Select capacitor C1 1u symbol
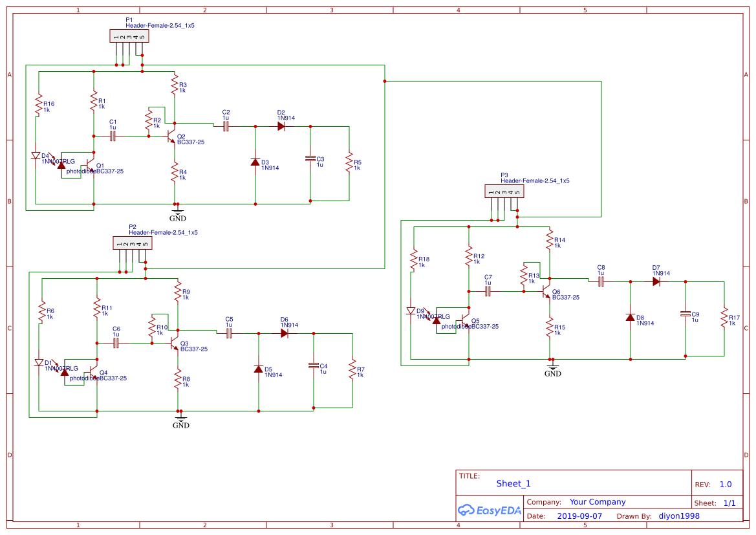This screenshot has width=756, height=535. (x=113, y=136)
